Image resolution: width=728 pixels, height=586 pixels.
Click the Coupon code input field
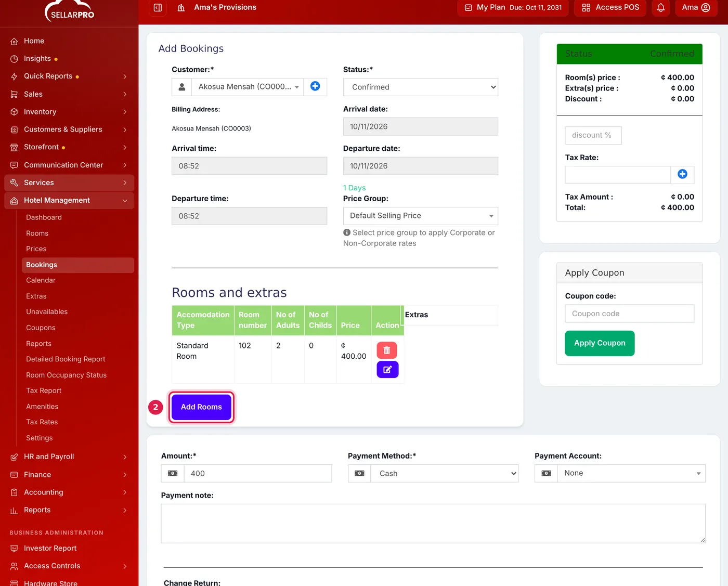(x=629, y=314)
